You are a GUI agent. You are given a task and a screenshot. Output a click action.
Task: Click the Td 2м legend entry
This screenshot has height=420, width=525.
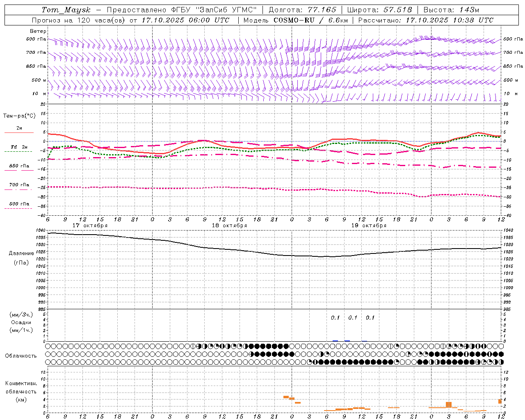[x=19, y=147]
